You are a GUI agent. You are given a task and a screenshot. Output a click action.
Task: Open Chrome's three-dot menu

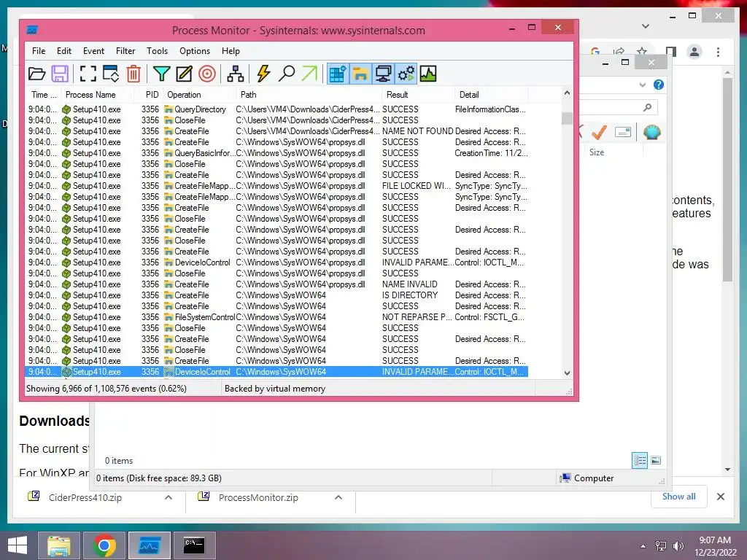718,52
